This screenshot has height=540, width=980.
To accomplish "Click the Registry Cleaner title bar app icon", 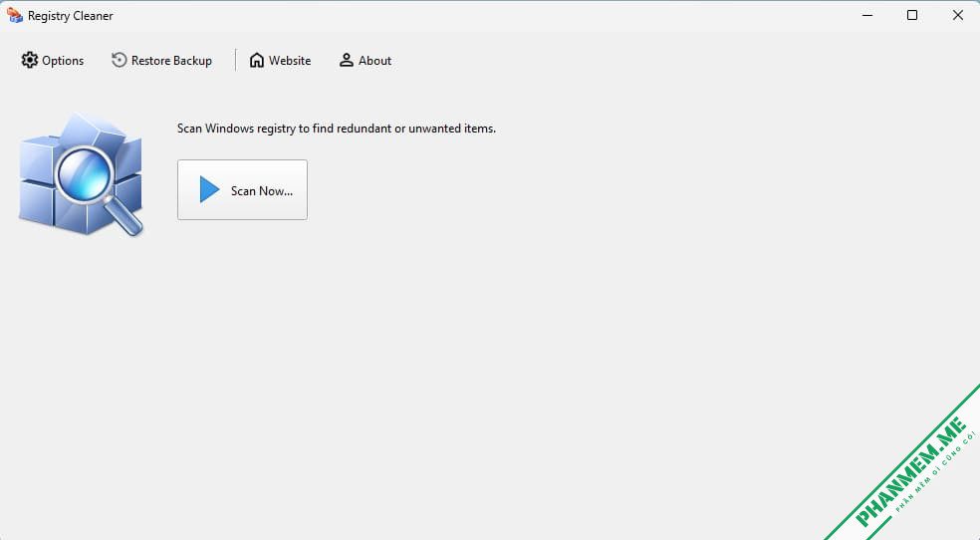I will click(15, 15).
